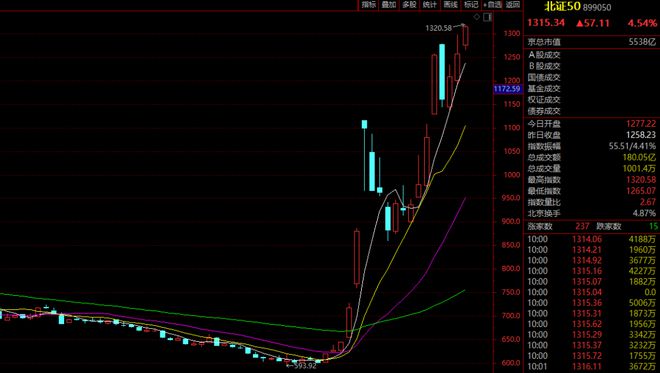Select the 叠加 overlay toolbar button
Image resolution: width=660 pixels, height=373 pixels.
click(389, 5)
